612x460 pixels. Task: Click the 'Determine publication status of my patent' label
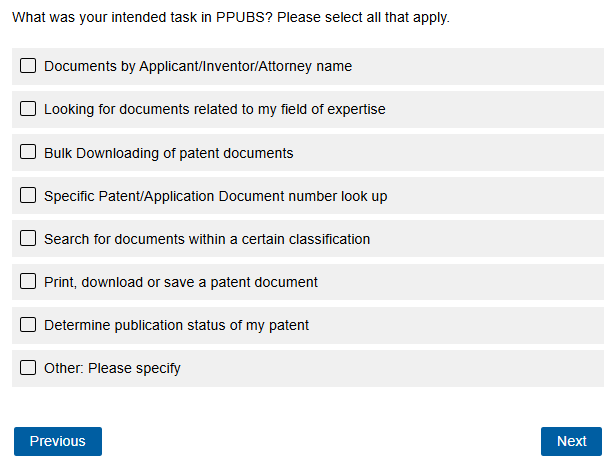pyautogui.click(x=177, y=326)
